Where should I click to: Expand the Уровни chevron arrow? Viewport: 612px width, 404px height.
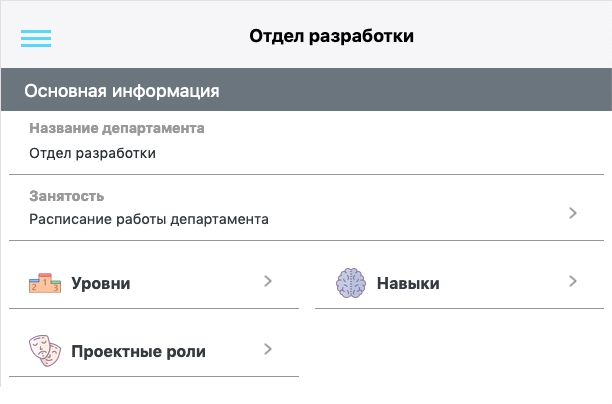268,282
